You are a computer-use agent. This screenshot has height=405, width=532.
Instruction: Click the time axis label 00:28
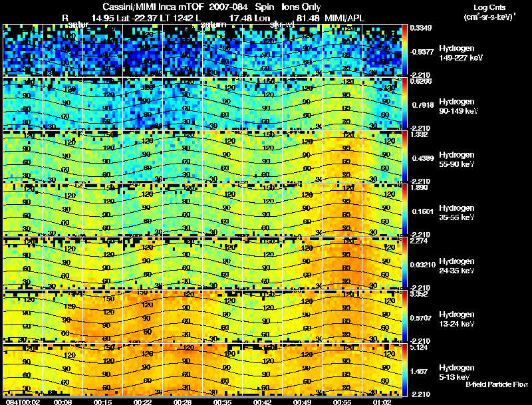point(182,402)
